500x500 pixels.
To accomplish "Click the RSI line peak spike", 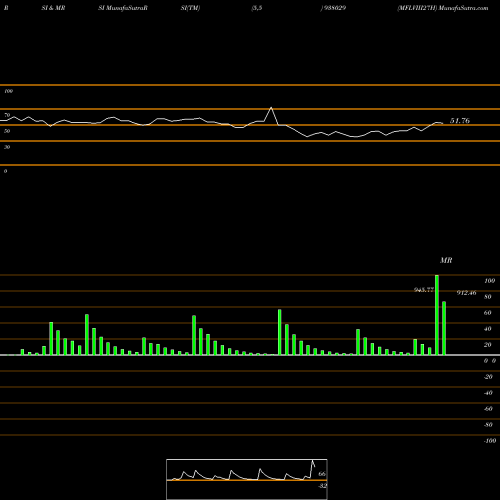I will point(271,108).
